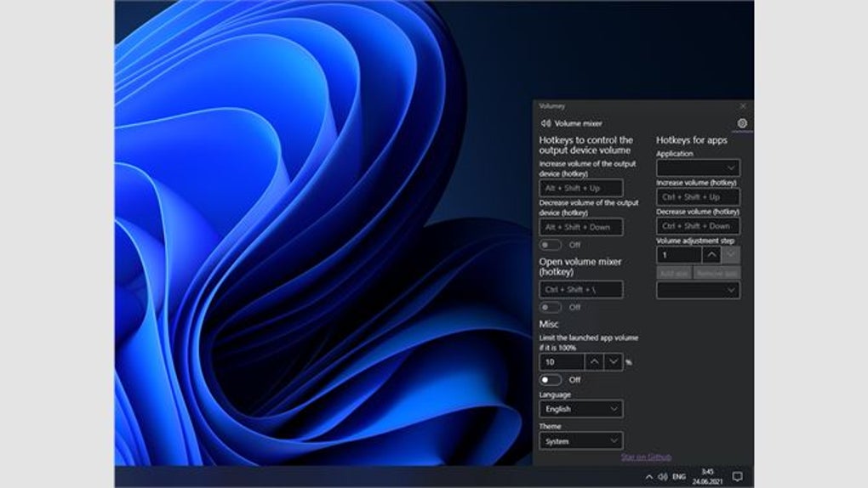The width and height of the screenshot is (868, 488).
Task: Click the Ctrl + Shift + Down hotkey field
Action: tap(698, 226)
